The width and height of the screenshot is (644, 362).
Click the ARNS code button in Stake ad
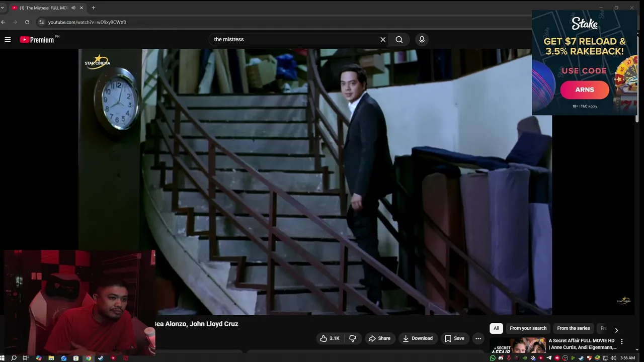[585, 89]
